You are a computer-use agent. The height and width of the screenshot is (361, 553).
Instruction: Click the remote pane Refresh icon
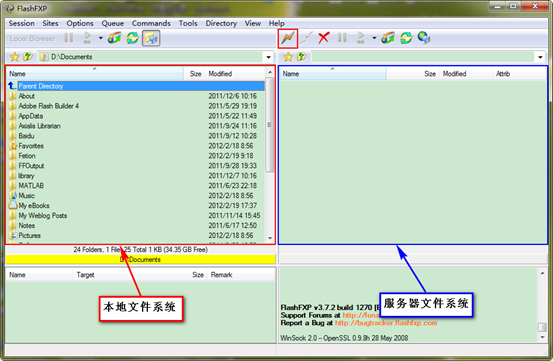point(406,38)
